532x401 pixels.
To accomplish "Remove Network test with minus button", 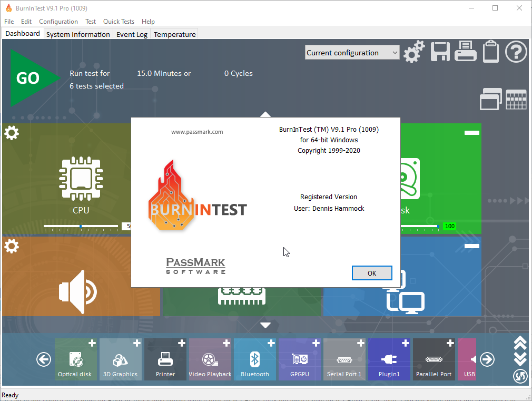I will [472, 246].
